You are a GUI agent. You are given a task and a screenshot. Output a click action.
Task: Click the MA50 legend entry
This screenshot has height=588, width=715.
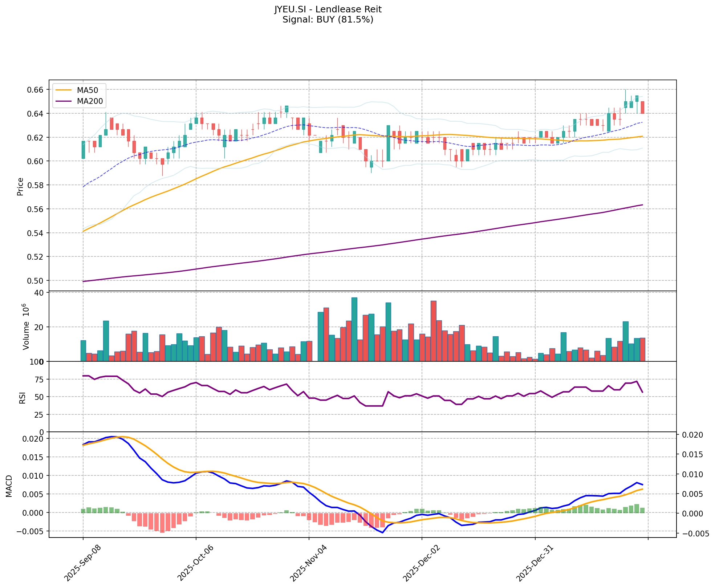click(87, 90)
